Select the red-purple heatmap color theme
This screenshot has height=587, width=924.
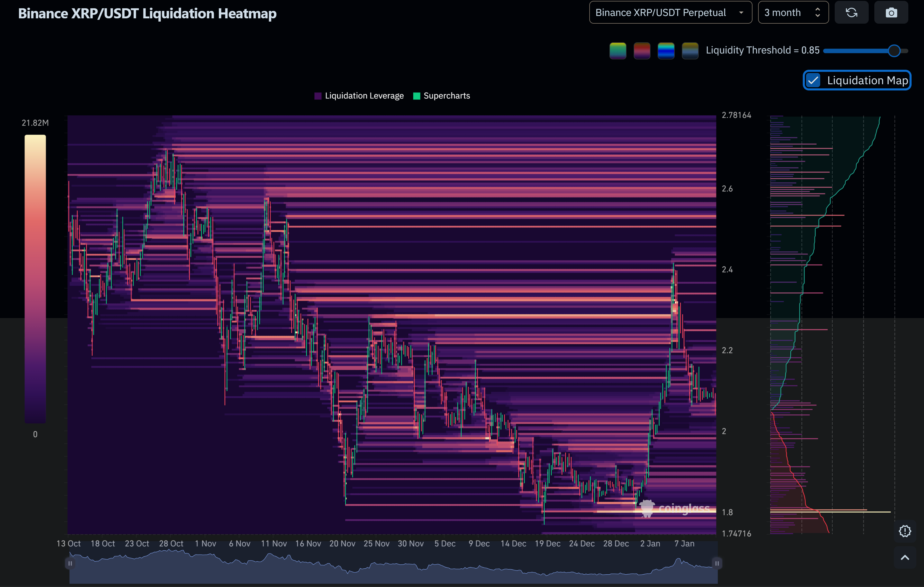(642, 51)
